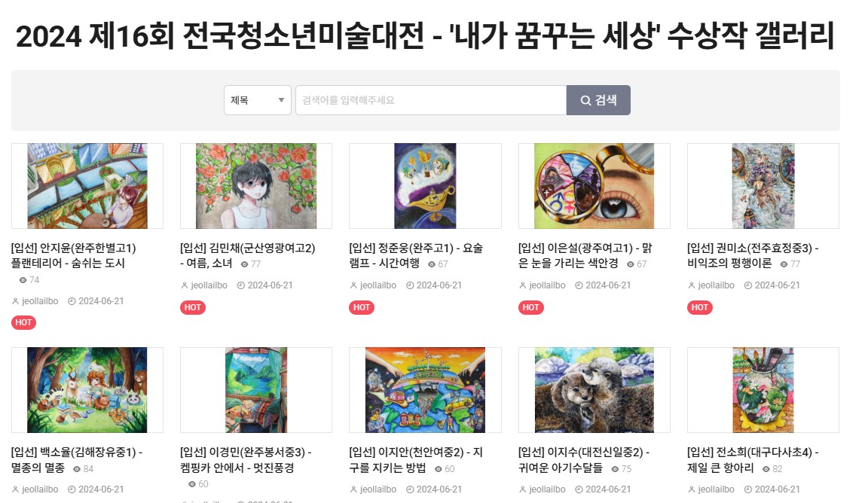This screenshot has width=868, height=503.
Task: Click the clock icon beside date under 정준웅 post
Action: click(x=410, y=285)
